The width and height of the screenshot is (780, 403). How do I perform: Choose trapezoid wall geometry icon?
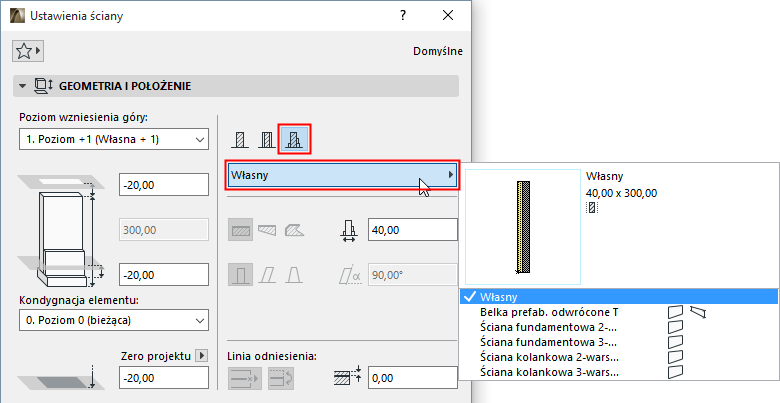point(267,230)
